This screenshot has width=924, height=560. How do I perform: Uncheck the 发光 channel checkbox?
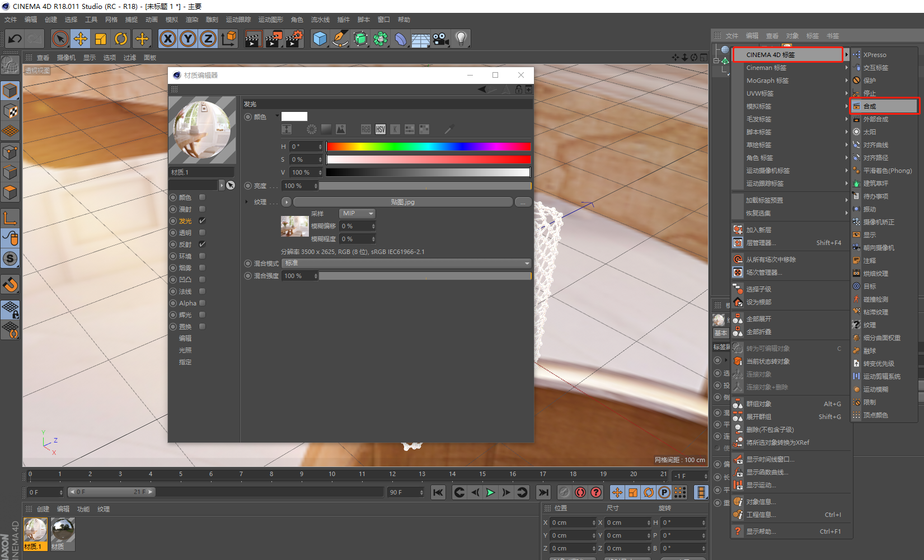point(202,220)
